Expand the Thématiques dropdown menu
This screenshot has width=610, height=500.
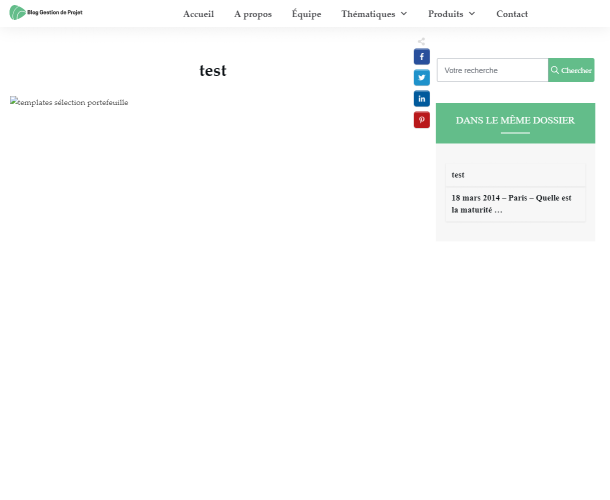(x=374, y=14)
